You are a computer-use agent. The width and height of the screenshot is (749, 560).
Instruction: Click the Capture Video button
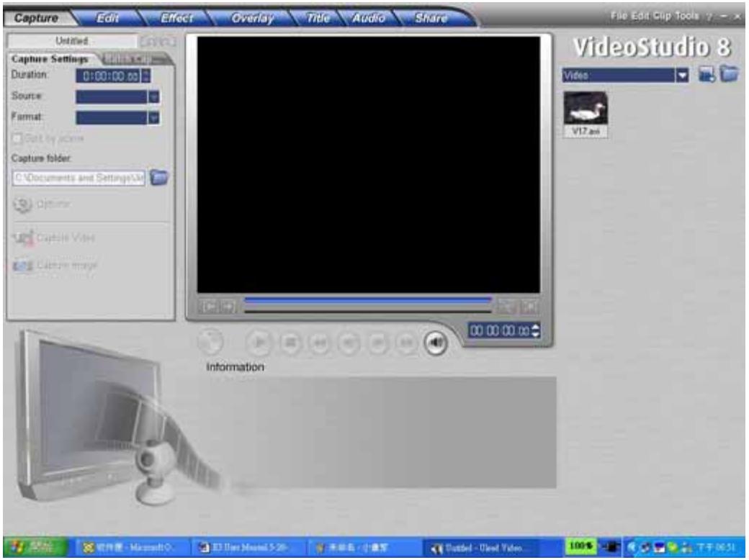point(53,238)
